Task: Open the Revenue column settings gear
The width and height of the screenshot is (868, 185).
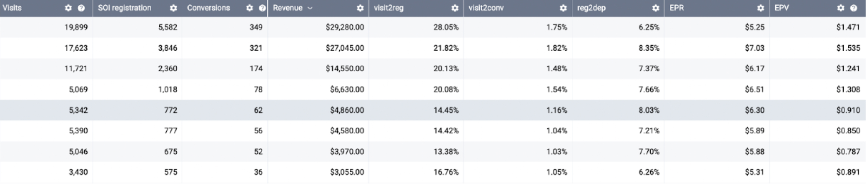Action: (x=360, y=8)
